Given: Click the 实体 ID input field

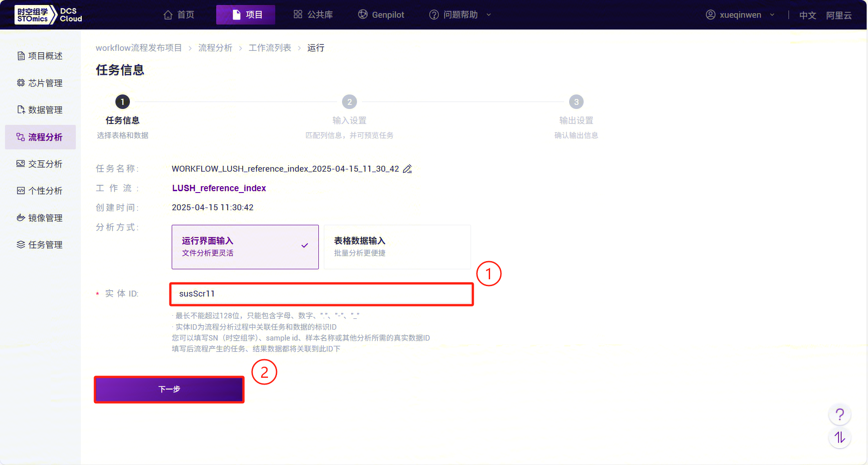Looking at the screenshot, I should click(x=322, y=294).
